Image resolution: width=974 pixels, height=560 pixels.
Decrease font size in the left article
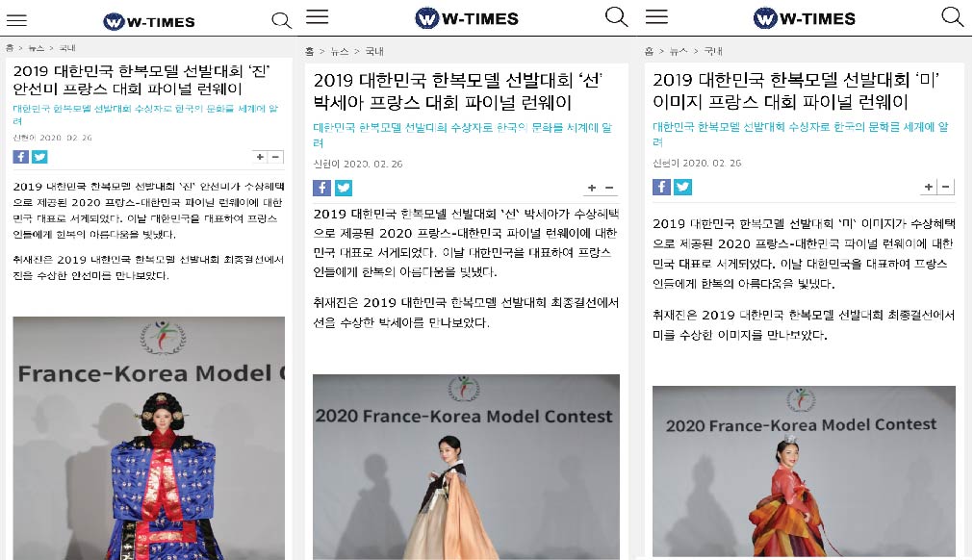pos(276,157)
